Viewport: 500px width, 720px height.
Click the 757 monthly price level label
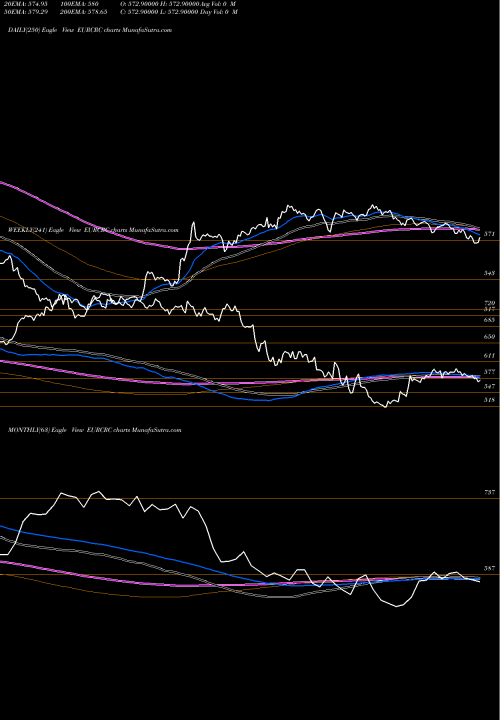(489, 492)
